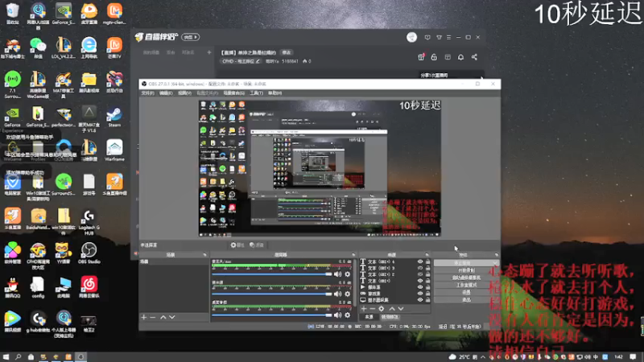Open the Steam desktop shortcut
The width and height of the screenshot is (644, 362).
tap(114, 117)
